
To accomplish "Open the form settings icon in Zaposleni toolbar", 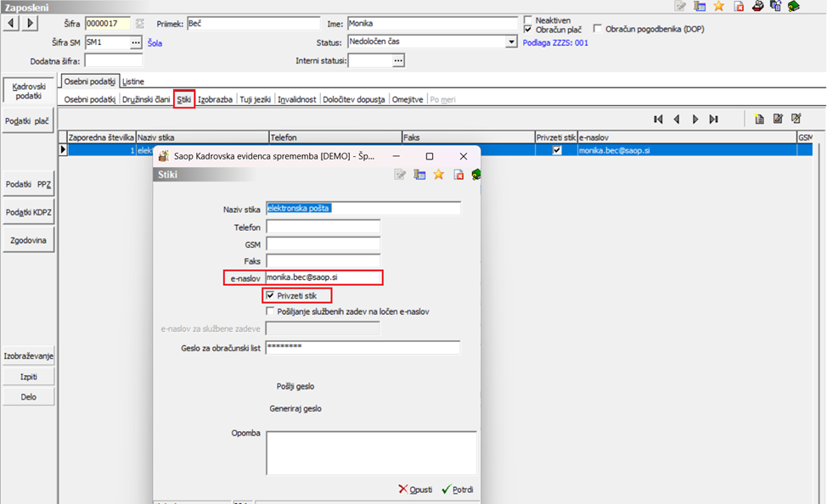I will (x=700, y=6).
